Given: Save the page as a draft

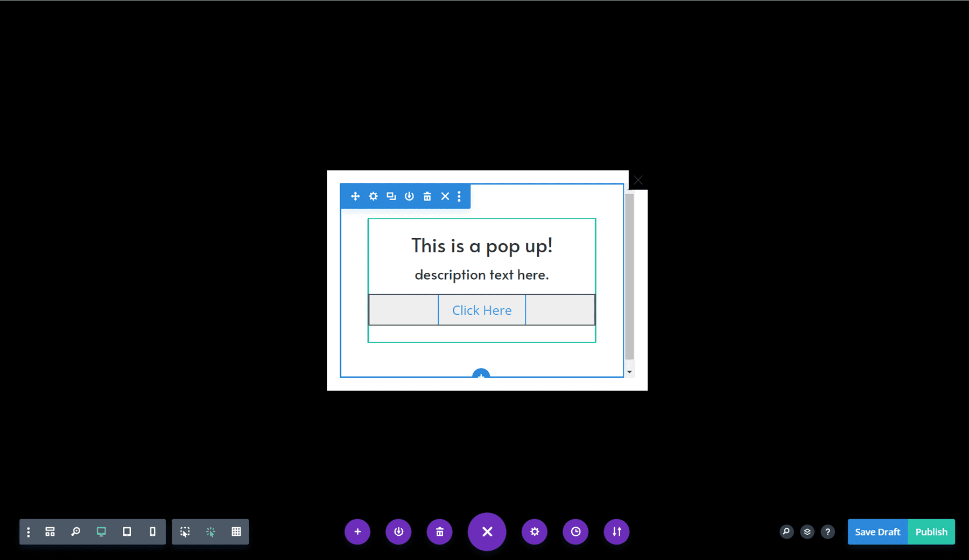Looking at the screenshot, I should click(877, 531).
